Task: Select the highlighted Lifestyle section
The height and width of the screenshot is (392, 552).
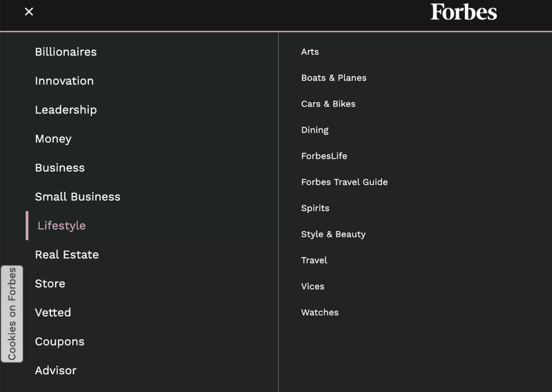Action: (61, 225)
